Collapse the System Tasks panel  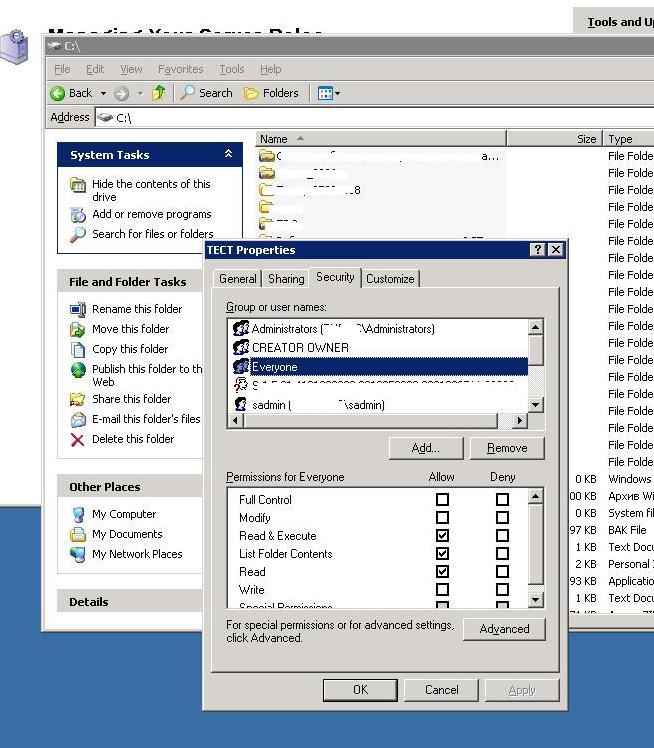pos(229,154)
